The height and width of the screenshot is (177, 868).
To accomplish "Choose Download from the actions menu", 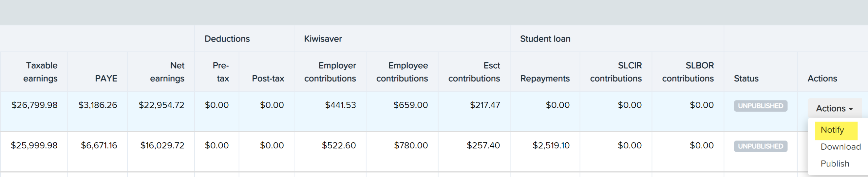I will pos(840,146).
